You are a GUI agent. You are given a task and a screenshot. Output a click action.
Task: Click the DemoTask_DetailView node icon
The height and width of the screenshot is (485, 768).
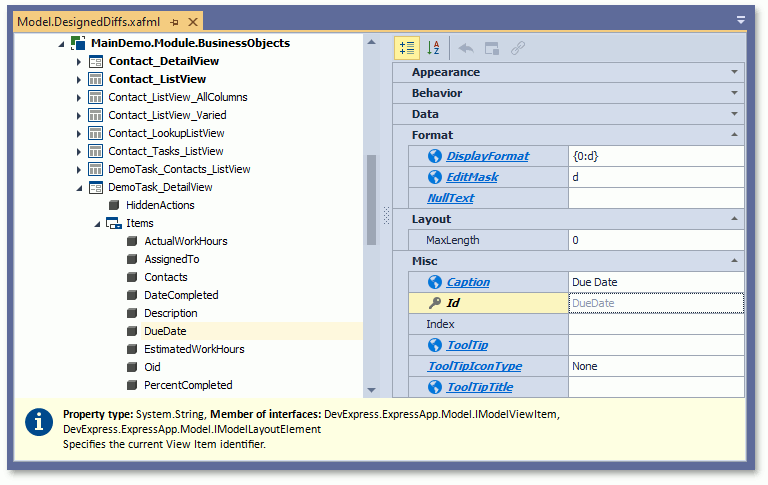click(96, 187)
